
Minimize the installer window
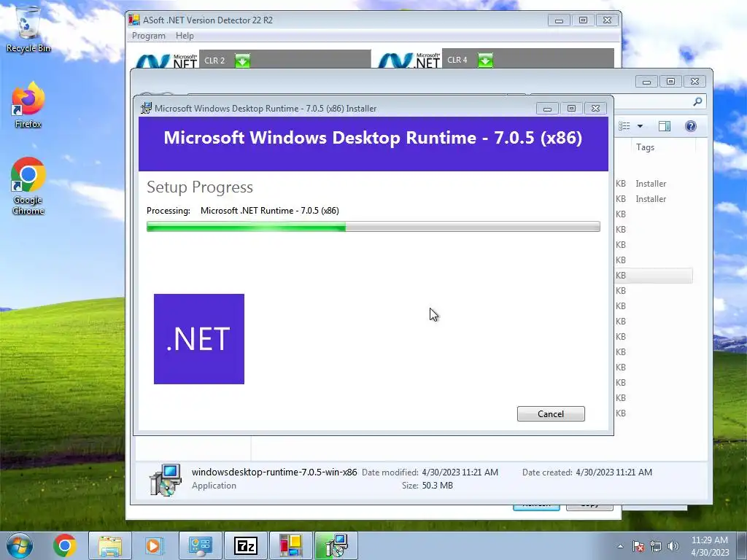547,109
